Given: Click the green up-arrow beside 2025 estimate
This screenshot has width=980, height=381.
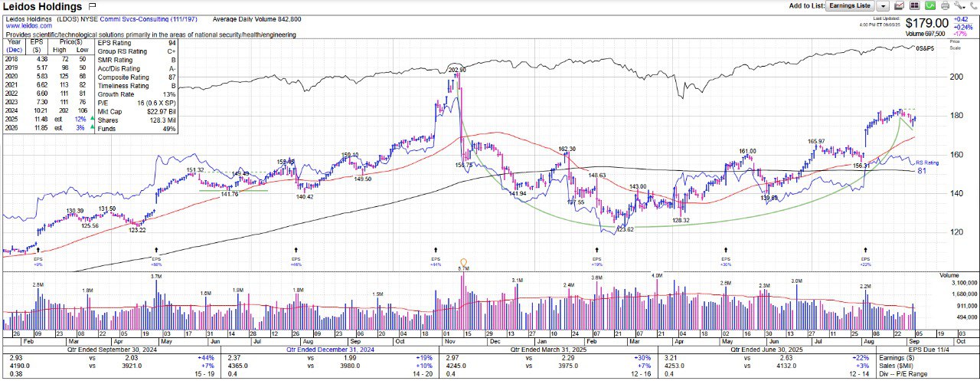Looking at the screenshot, I should coord(93,119).
